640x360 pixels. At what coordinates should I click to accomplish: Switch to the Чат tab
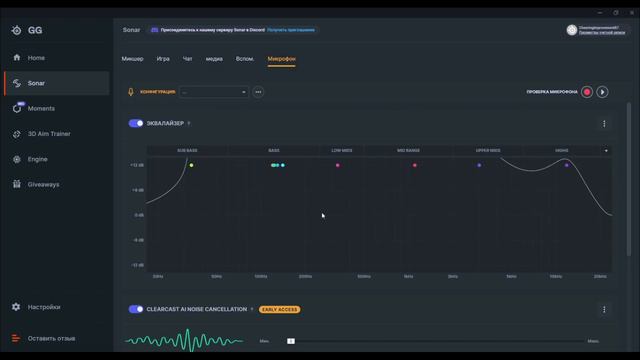coord(187,59)
